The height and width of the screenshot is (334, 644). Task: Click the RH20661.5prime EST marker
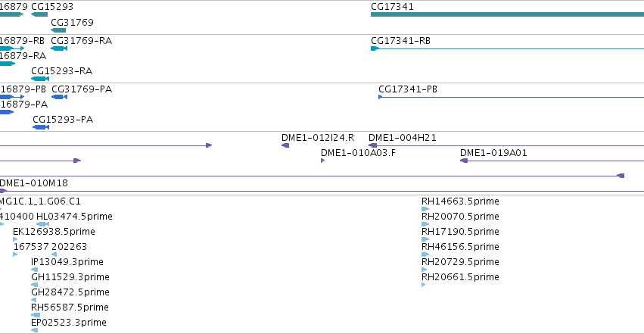(x=424, y=285)
